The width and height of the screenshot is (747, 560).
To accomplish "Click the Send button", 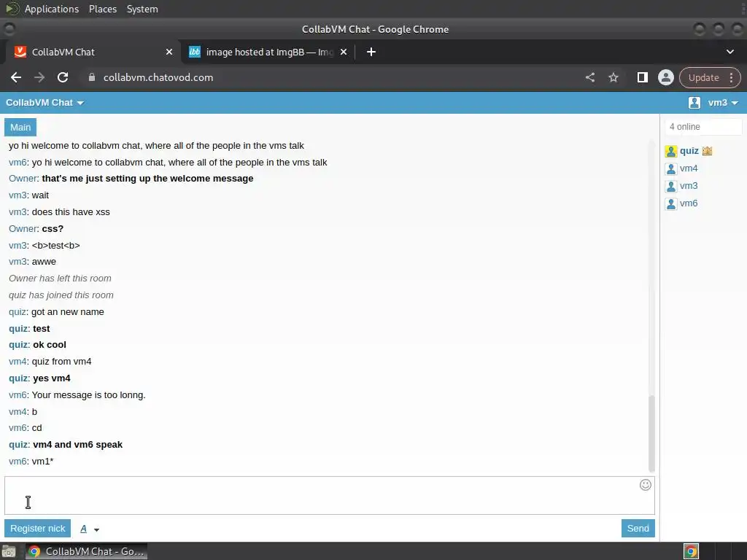I will [638, 529].
